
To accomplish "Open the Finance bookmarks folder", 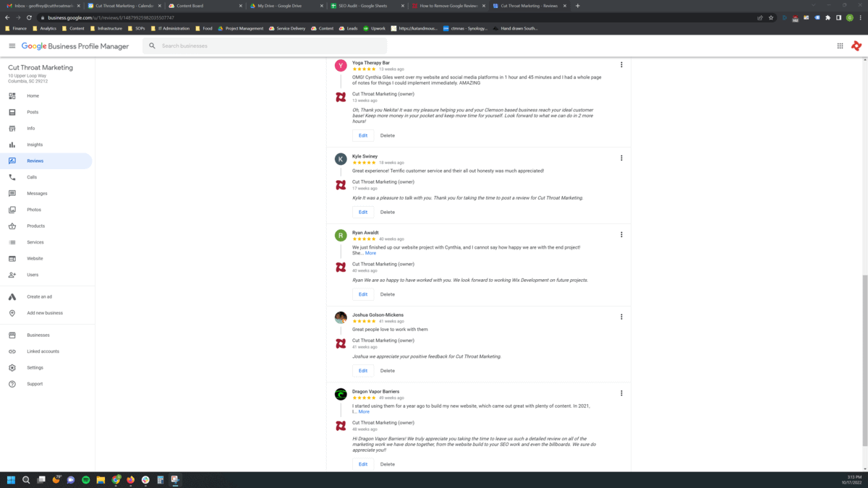I will (16, 28).
